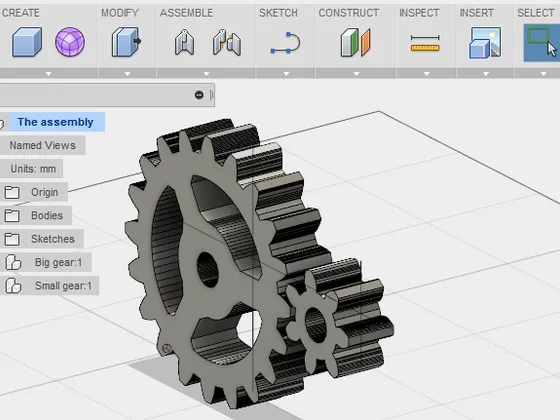Click the Origin folder icon
The width and height of the screenshot is (560, 420).
(x=12, y=192)
